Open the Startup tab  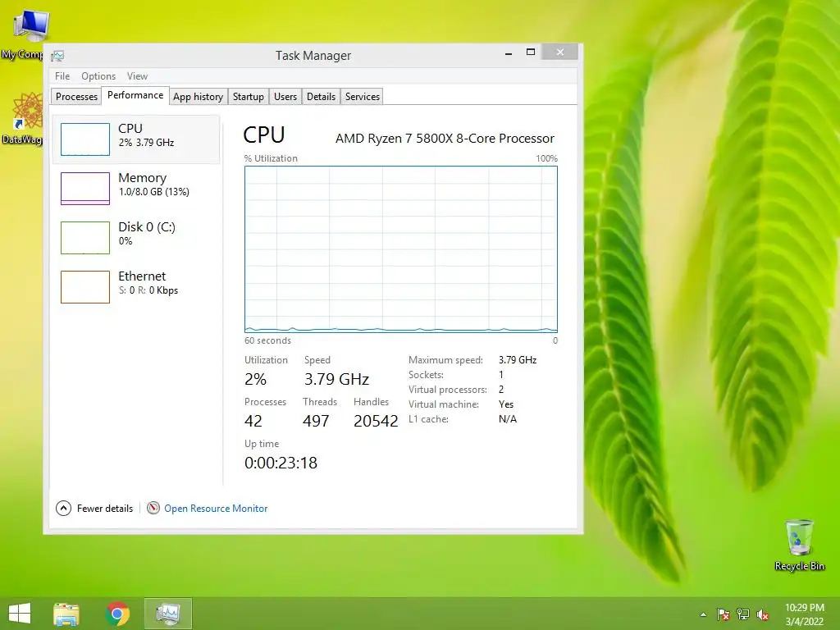(x=248, y=97)
